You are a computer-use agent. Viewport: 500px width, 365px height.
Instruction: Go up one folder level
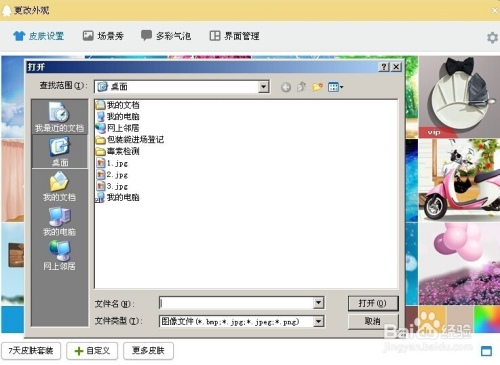click(x=302, y=87)
